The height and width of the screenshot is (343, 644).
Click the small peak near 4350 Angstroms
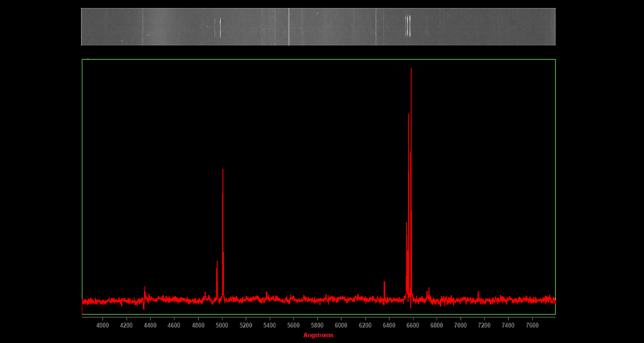(x=145, y=288)
